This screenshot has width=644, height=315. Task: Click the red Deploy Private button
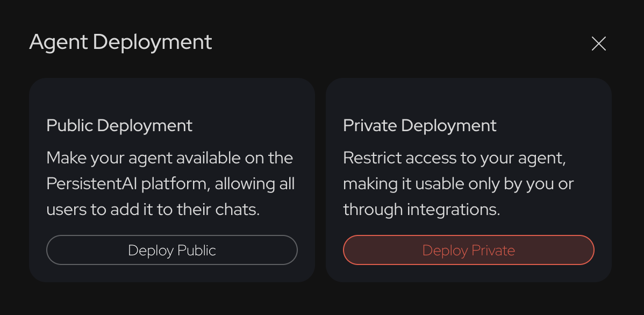469,250
